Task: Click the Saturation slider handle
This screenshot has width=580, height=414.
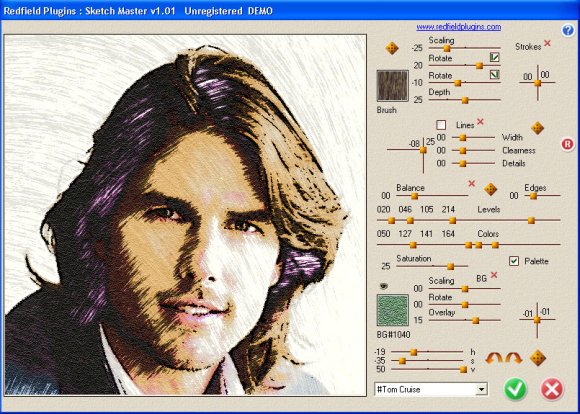Action: (x=450, y=266)
